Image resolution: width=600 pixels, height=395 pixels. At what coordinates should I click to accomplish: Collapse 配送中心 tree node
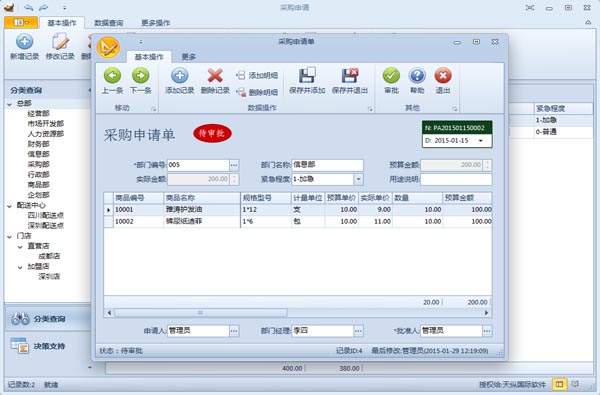point(9,206)
